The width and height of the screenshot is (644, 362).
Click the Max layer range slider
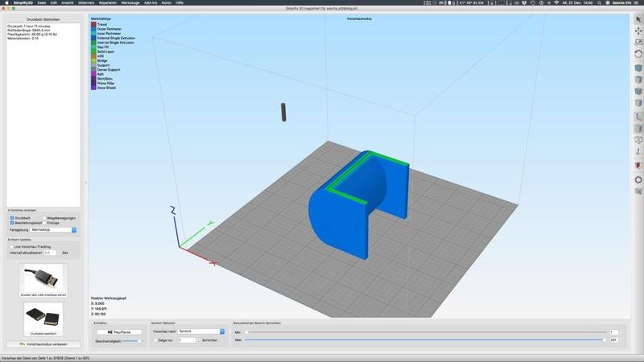pyautogui.click(x=426, y=339)
